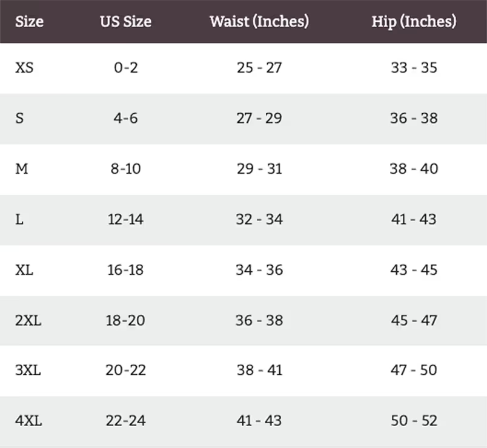Click the Hip (Inches) column header
The height and width of the screenshot is (448, 487).
click(x=414, y=22)
